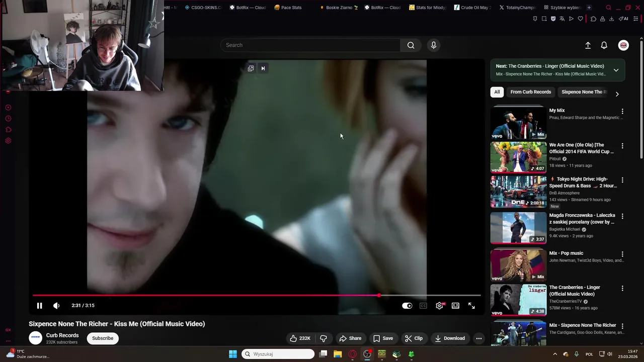Open the browser AI assistant
This screenshot has width=644, height=362.
624,19
